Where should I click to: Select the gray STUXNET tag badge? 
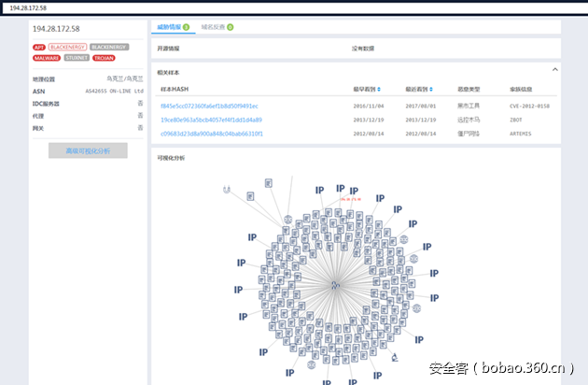click(77, 58)
